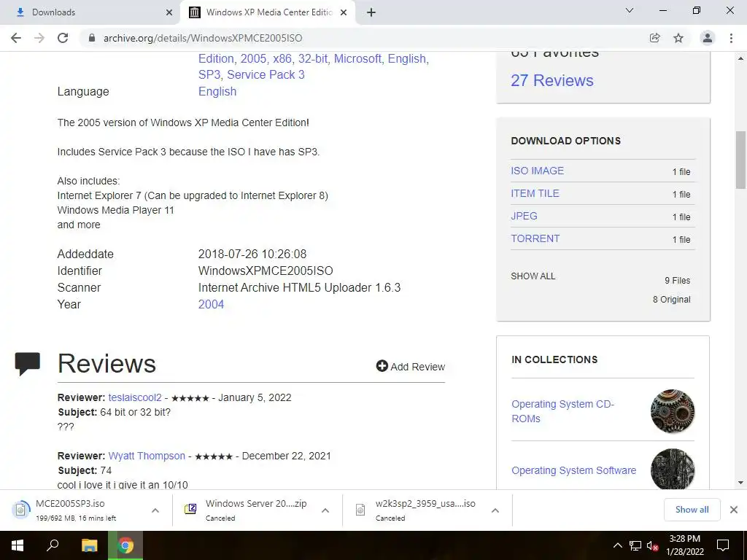The image size is (747, 560).
Task: Open the 2004 year link
Action: coord(211,304)
